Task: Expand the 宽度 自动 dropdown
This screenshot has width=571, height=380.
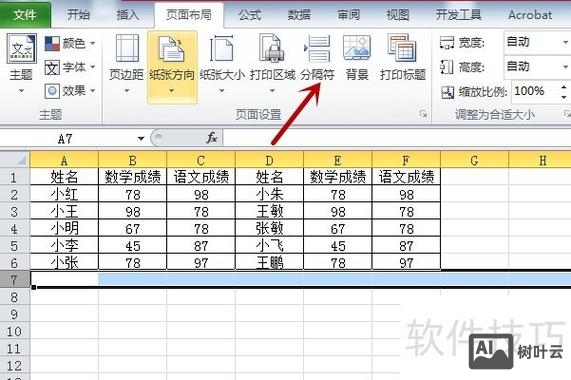Action: tap(565, 43)
